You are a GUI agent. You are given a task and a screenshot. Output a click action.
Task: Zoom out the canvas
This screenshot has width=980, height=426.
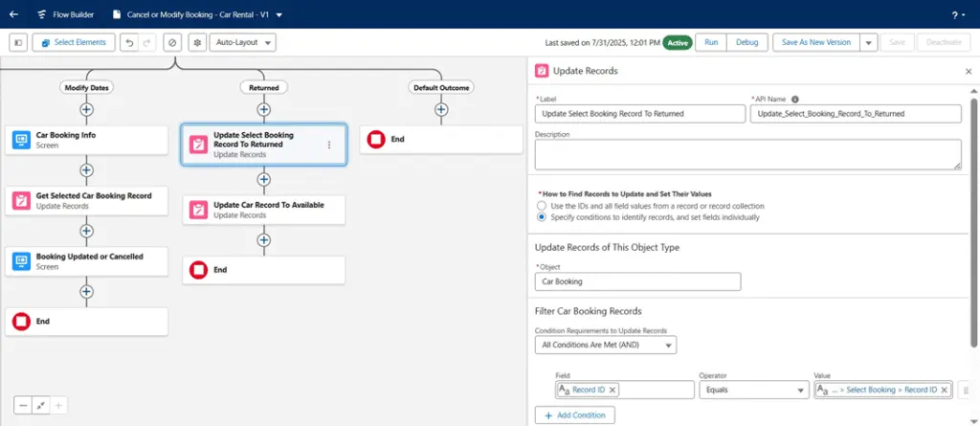[23, 405]
